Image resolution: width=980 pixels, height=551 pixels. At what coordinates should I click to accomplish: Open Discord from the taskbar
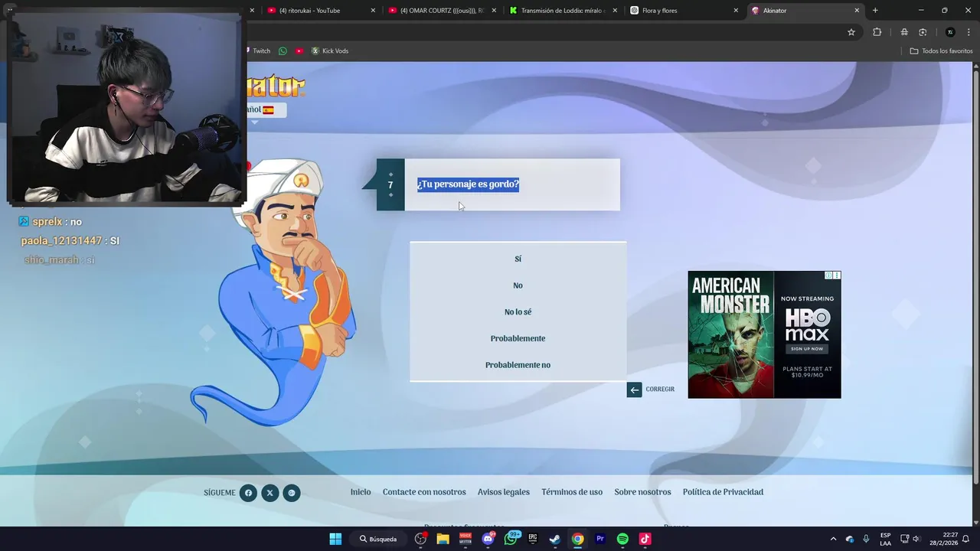coord(488,539)
